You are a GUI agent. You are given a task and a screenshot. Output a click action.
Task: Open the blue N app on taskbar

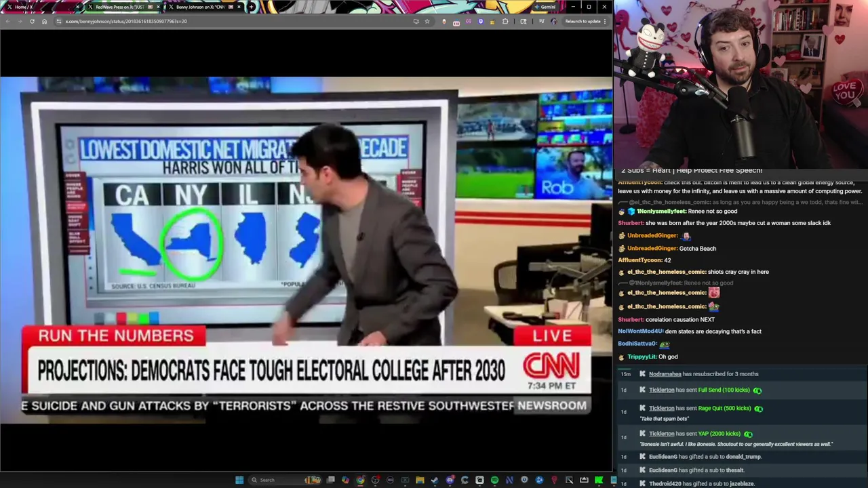[x=509, y=480]
